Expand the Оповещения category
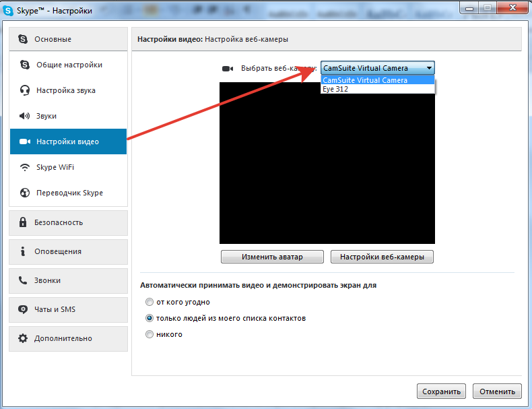Screen dimensions: 532x409 point(68,251)
